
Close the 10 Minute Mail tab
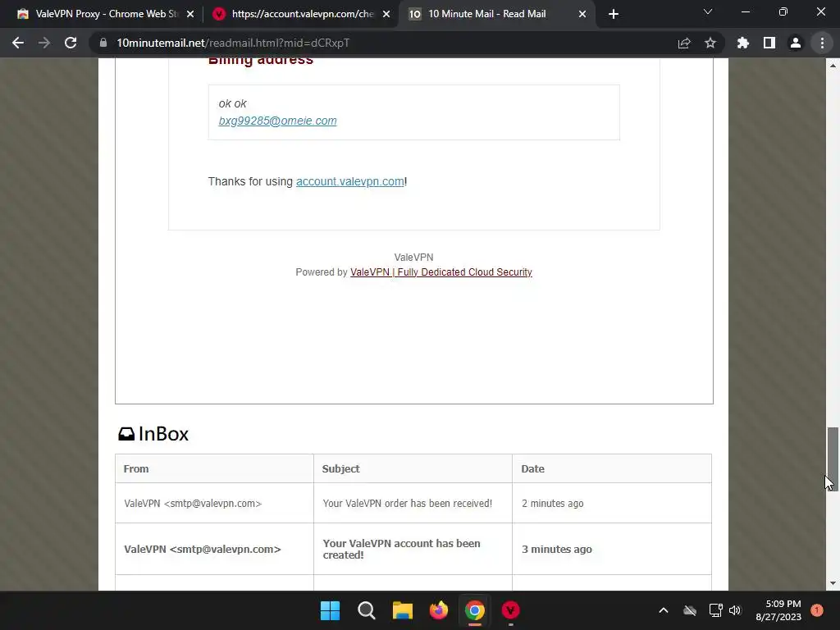point(582,14)
